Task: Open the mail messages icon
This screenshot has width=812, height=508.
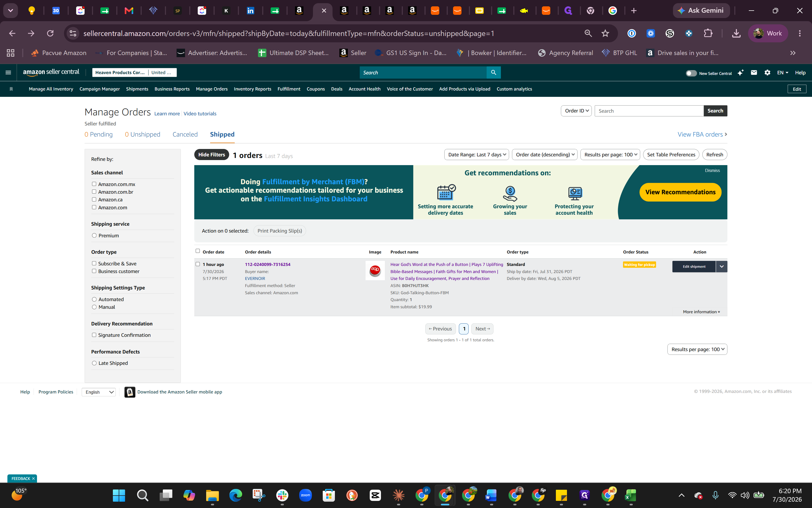Action: tap(754, 72)
